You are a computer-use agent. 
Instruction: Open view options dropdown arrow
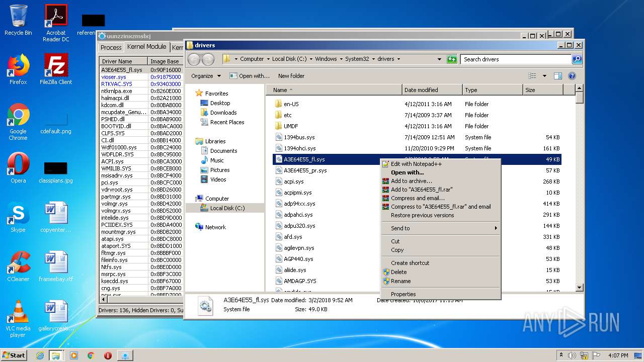(544, 76)
